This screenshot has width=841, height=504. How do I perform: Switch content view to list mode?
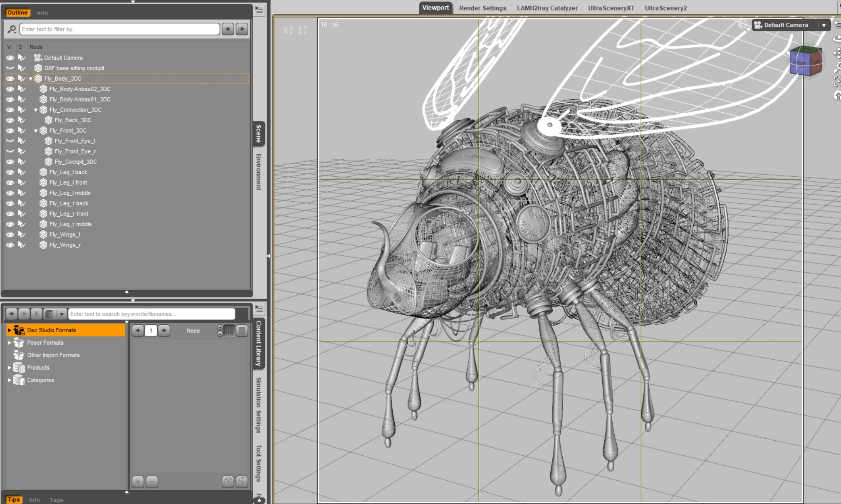[x=242, y=331]
